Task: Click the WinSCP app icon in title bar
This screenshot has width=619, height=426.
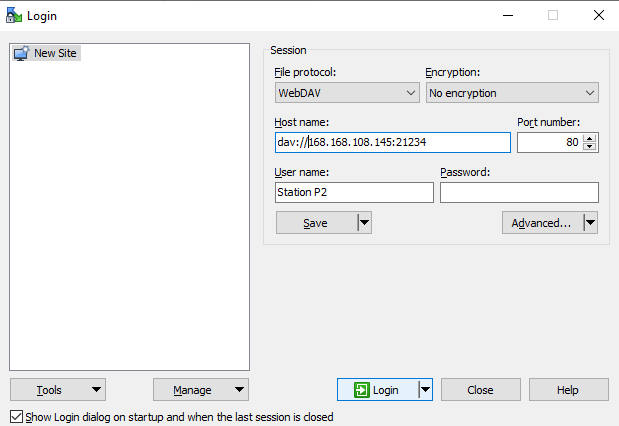Action: (14, 15)
